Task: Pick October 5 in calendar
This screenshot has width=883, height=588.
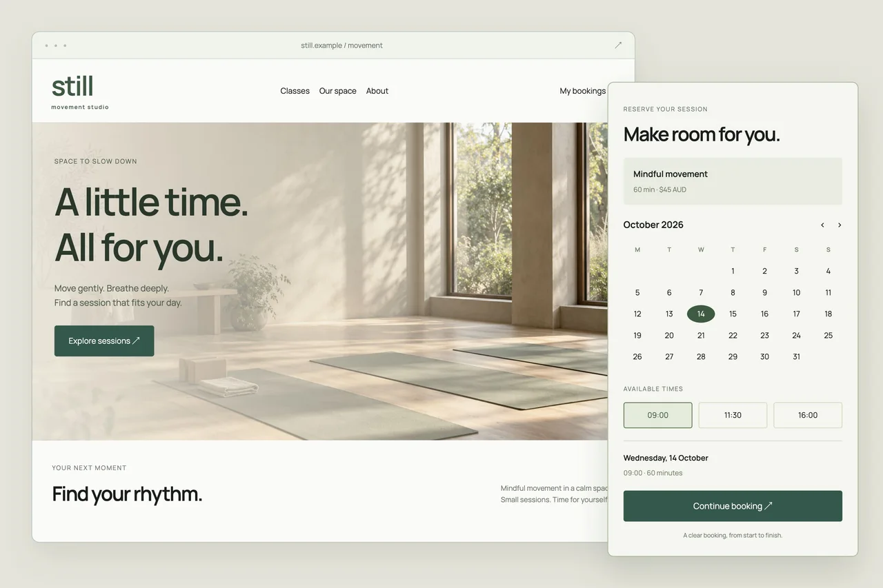Action: pos(637,293)
